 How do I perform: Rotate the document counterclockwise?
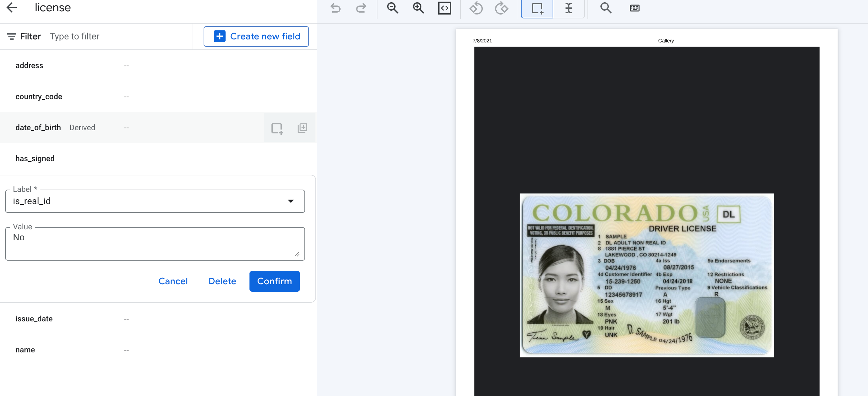point(476,8)
